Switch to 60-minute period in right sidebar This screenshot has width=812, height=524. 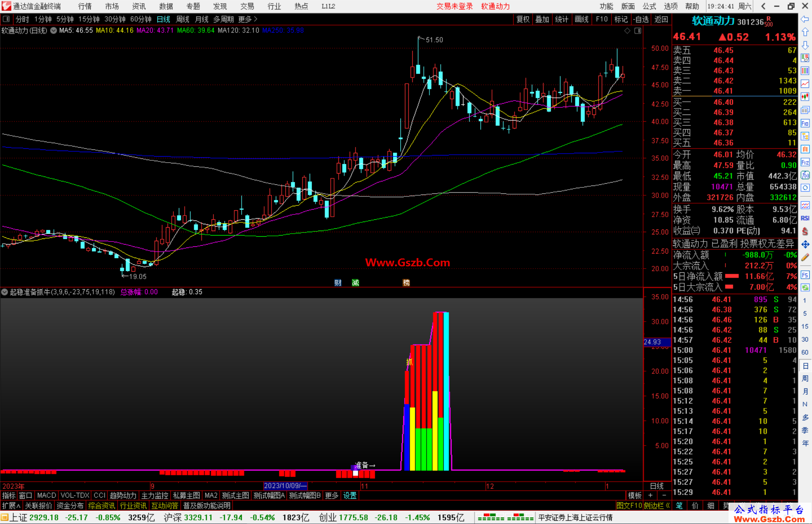(804, 352)
